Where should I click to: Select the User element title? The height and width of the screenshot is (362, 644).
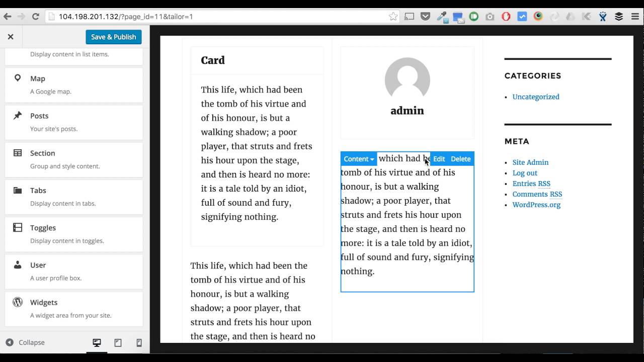[38, 265]
